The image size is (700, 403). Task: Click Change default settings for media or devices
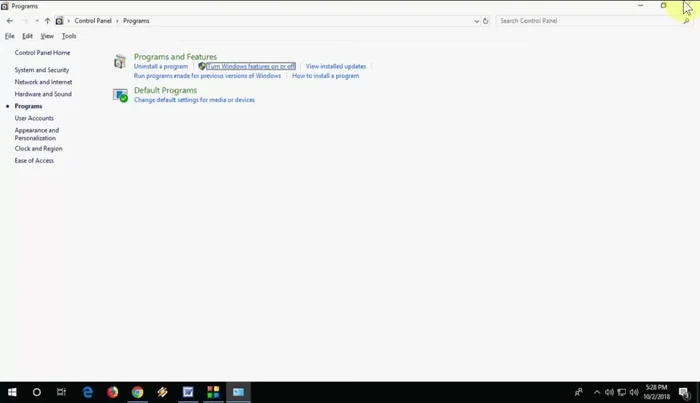194,100
